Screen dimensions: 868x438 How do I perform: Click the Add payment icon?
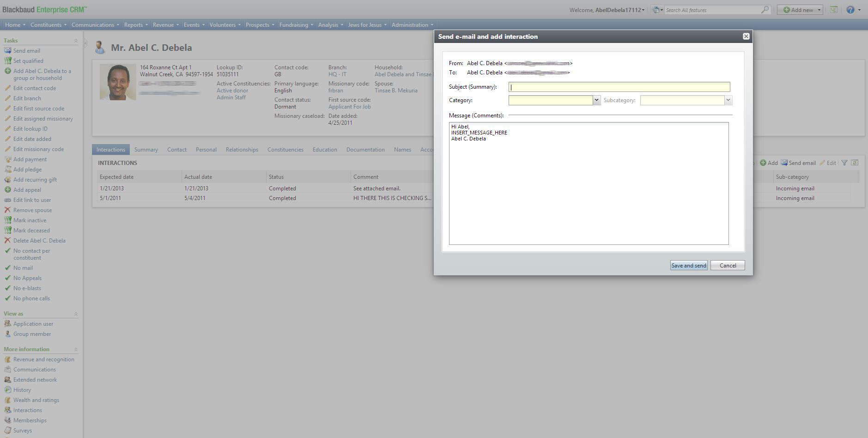point(7,159)
